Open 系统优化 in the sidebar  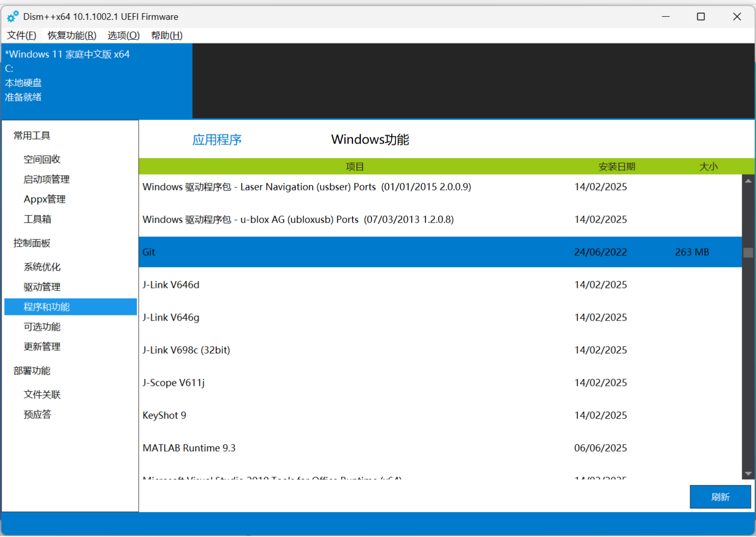point(42,267)
